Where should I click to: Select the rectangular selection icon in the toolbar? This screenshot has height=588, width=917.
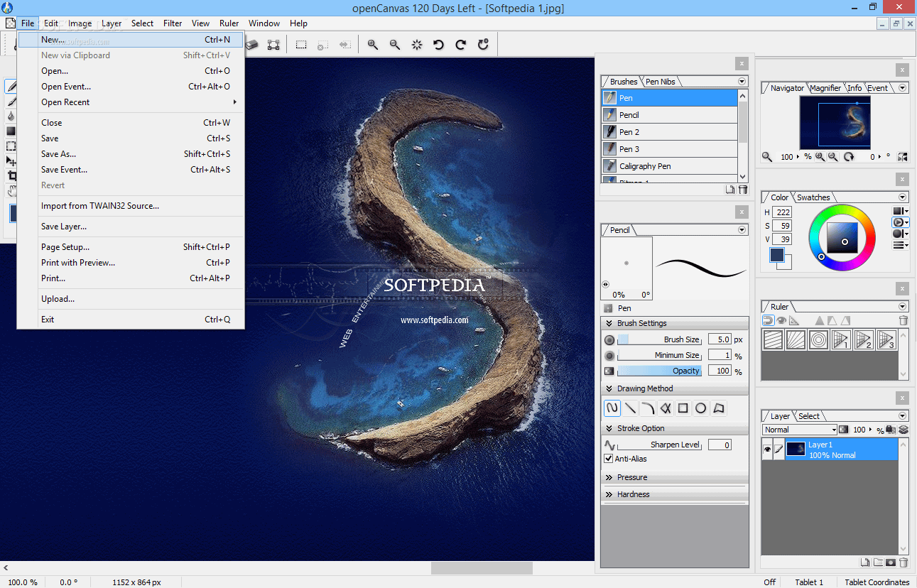coord(301,45)
